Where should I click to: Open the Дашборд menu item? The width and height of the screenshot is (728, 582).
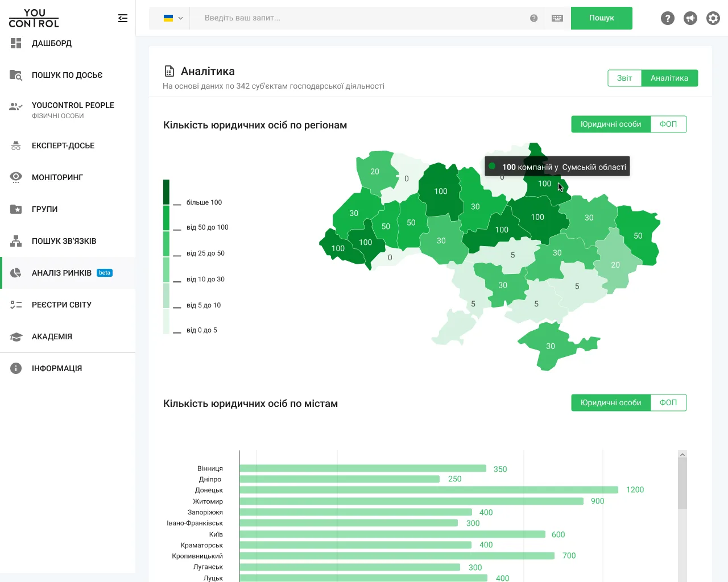tap(68, 43)
